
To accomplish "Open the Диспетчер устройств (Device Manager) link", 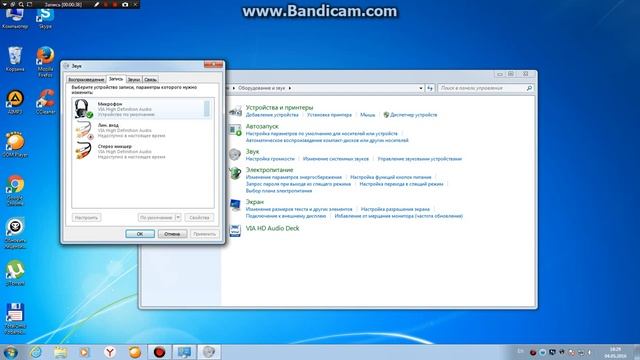I will point(413,115).
